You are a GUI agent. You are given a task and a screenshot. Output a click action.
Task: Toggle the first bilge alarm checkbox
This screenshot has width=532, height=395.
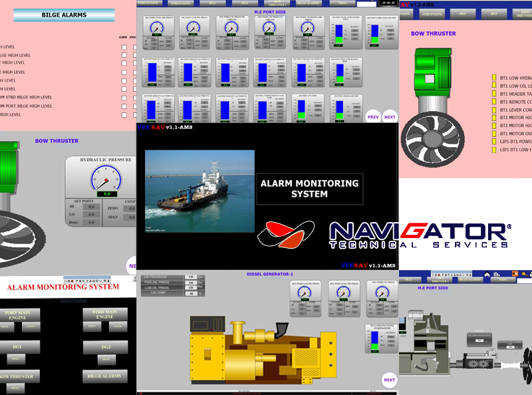click(124, 47)
